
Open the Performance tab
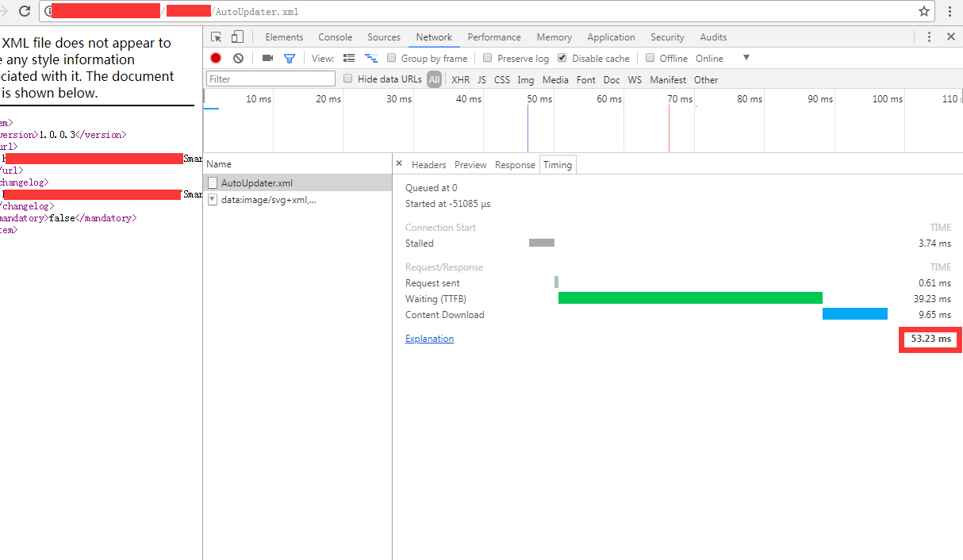pos(494,37)
